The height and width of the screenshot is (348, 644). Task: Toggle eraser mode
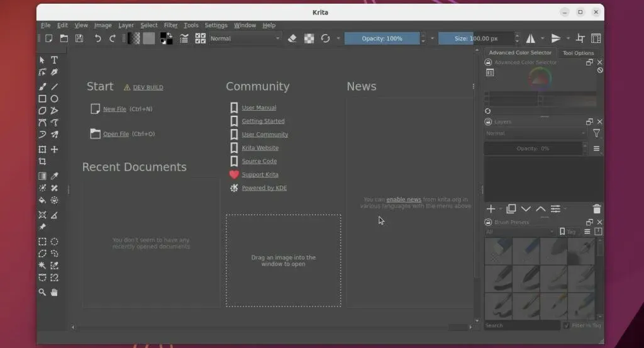tap(292, 38)
